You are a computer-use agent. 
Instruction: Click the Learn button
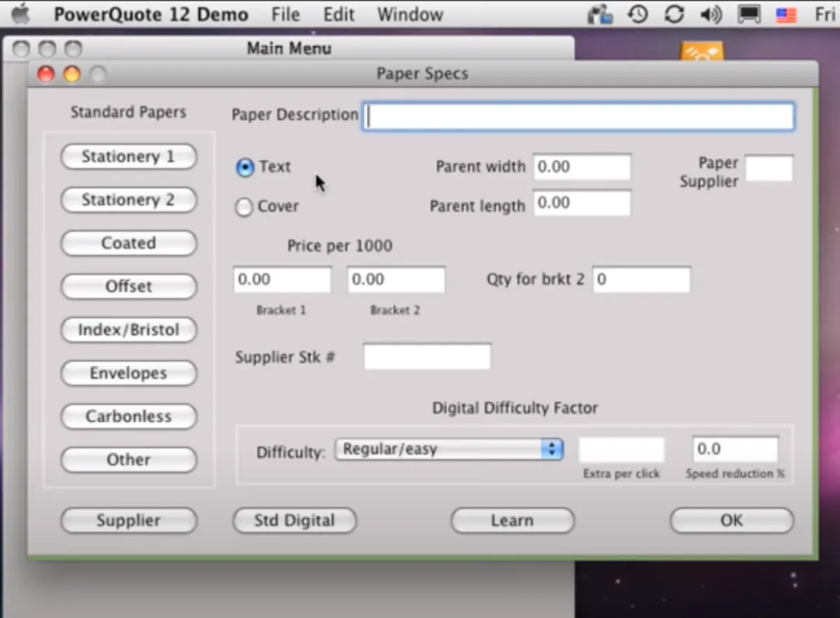point(512,521)
